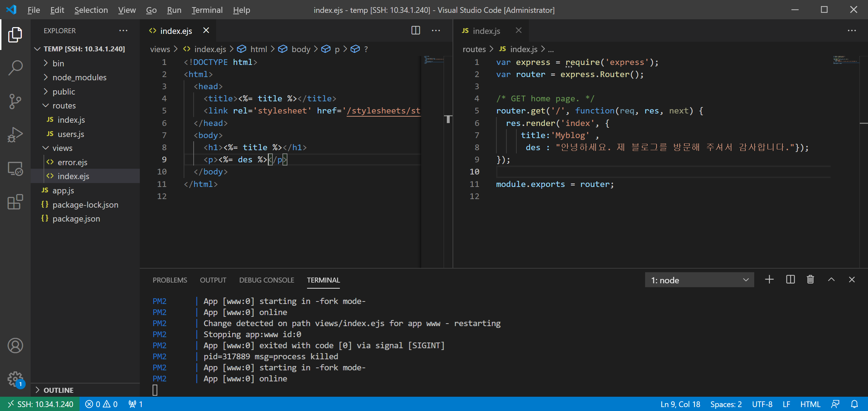Open the notifications bell in status bar
The width and height of the screenshot is (868, 411).
tap(854, 404)
